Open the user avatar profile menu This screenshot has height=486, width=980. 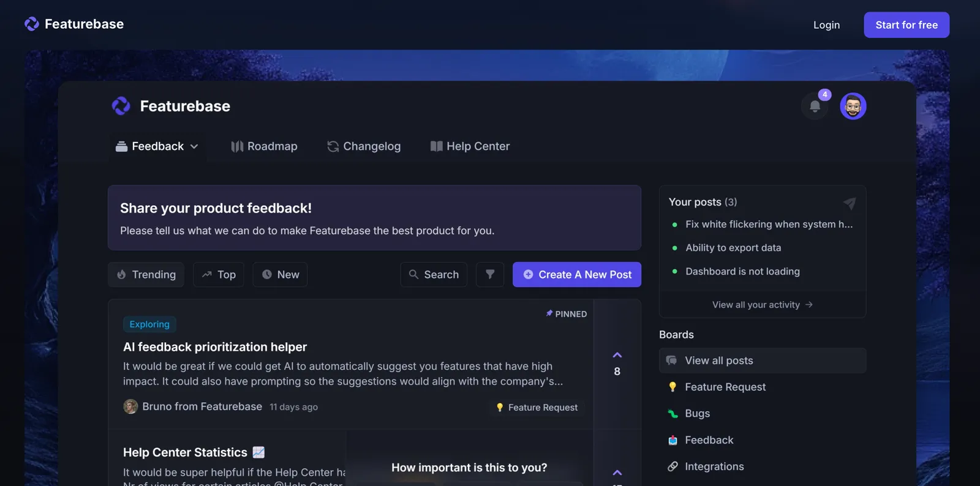853,107
